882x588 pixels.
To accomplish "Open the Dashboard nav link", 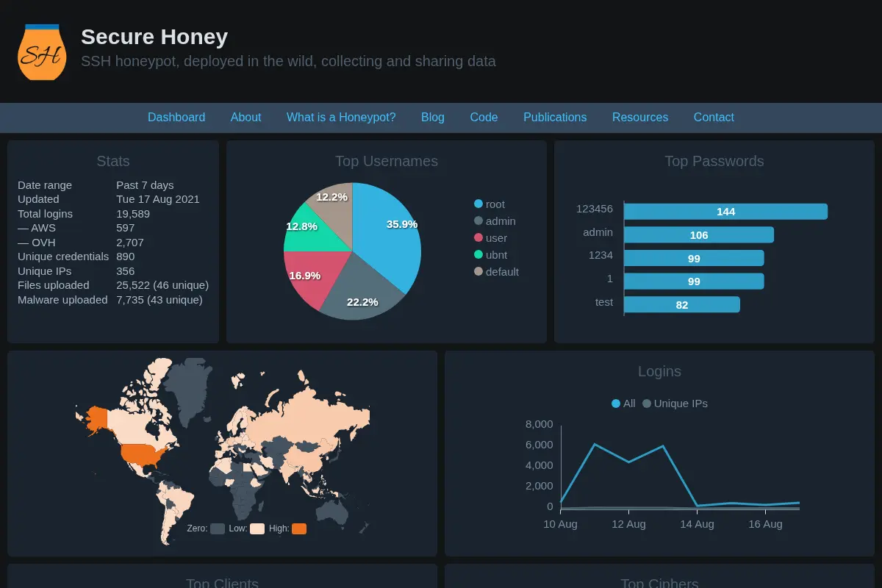I will [176, 118].
